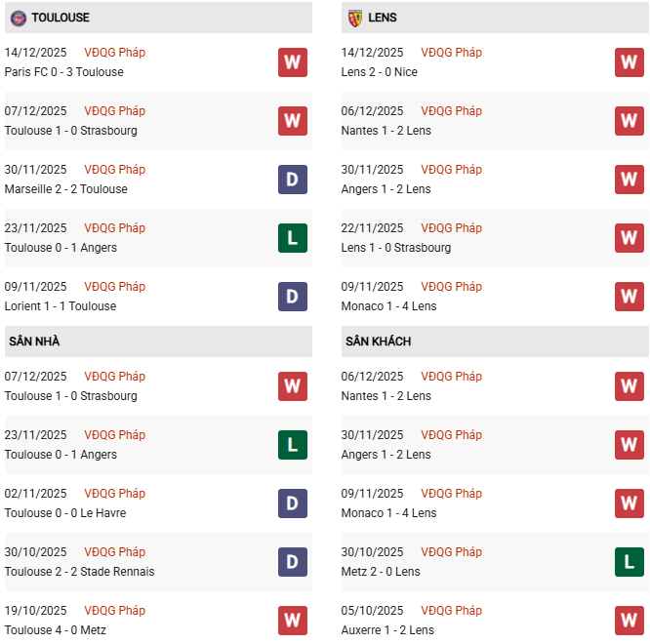Image resolution: width=650 pixels, height=644 pixels.
Task: Click the LENS team name header
Action: coord(383,18)
